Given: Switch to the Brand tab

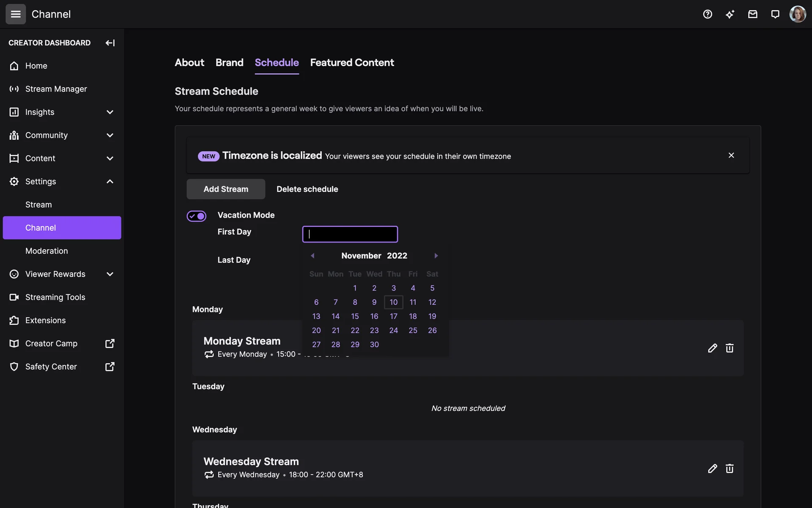Looking at the screenshot, I should point(229,63).
